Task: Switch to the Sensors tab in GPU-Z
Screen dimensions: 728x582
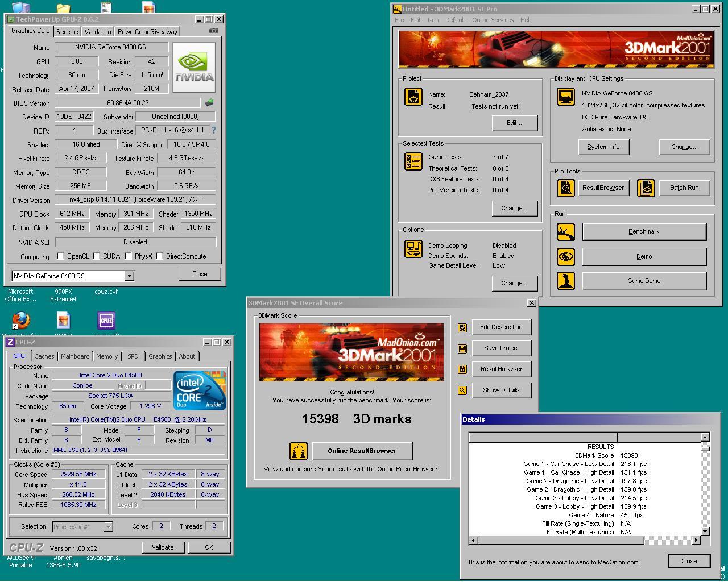Action: pyautogui.click(x=67, y=32)
